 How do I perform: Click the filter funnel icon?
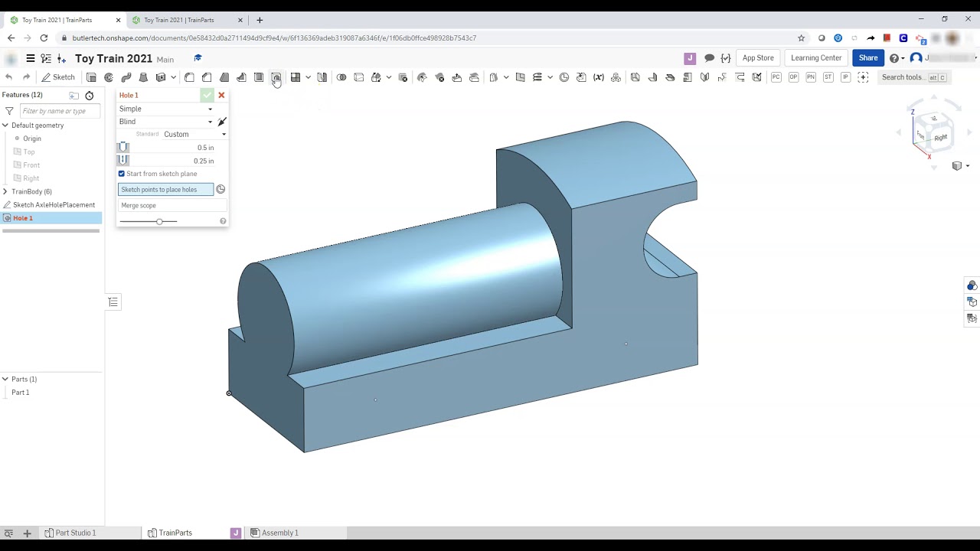tap(9, 111)
